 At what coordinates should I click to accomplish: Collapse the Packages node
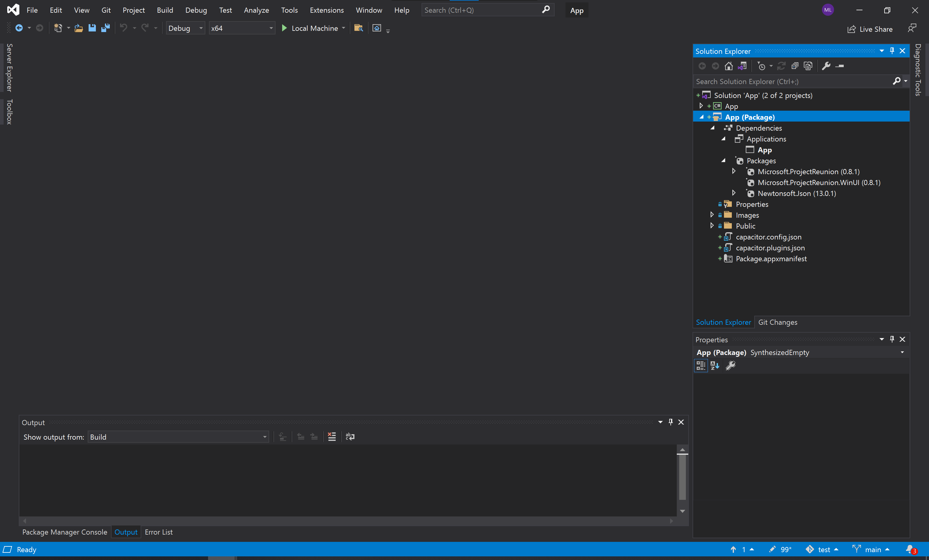(723, 161)
